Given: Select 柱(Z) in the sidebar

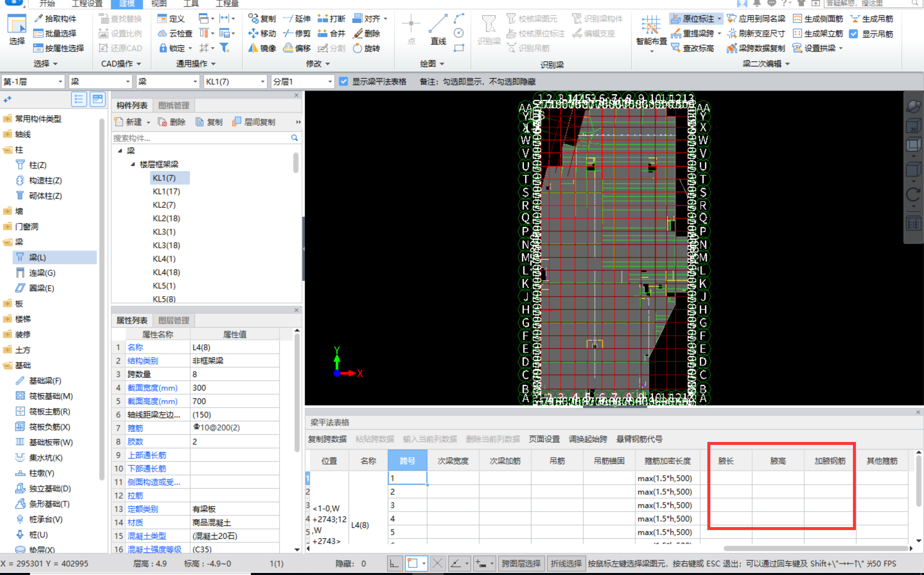Looking at the screenshot, I should 37,165.
